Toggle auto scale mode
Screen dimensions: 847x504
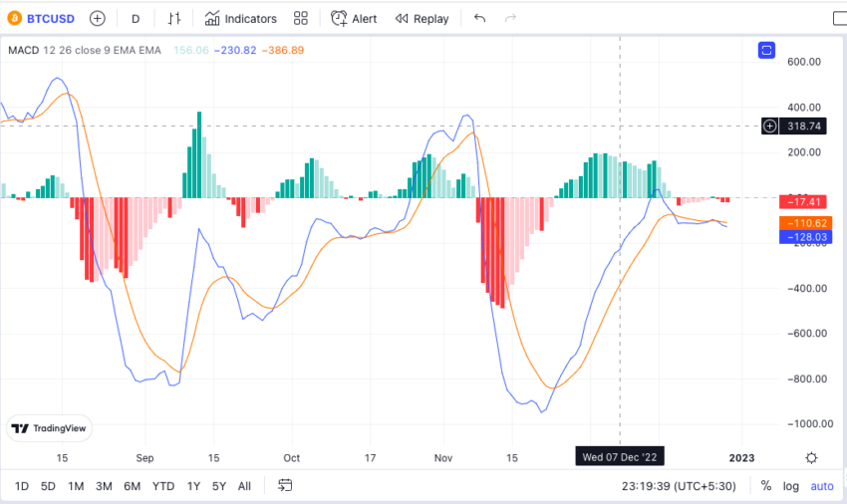[x=822, y=486]
